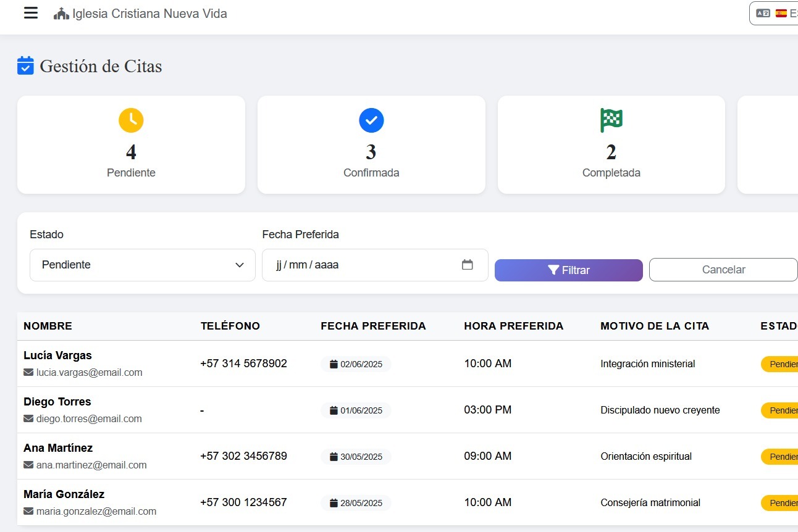Click the church icon beside Iglesia Cristiana
The image size is (798, 532).
[61, 14]
